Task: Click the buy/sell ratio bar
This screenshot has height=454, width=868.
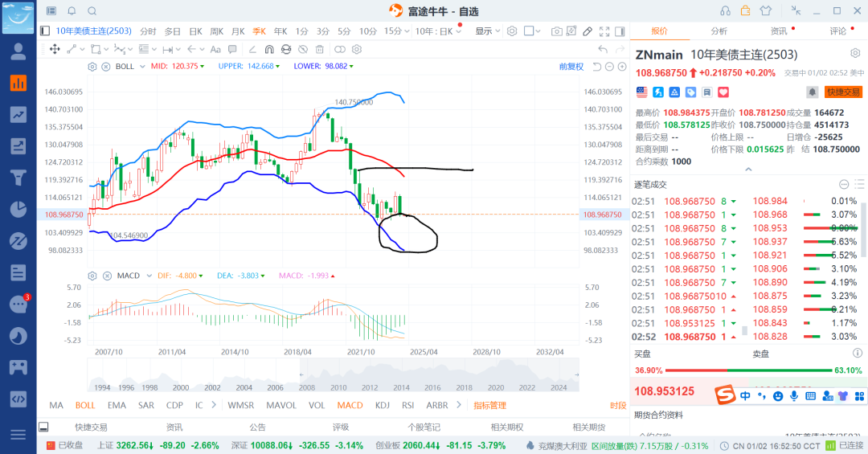Action: (748, 370)
